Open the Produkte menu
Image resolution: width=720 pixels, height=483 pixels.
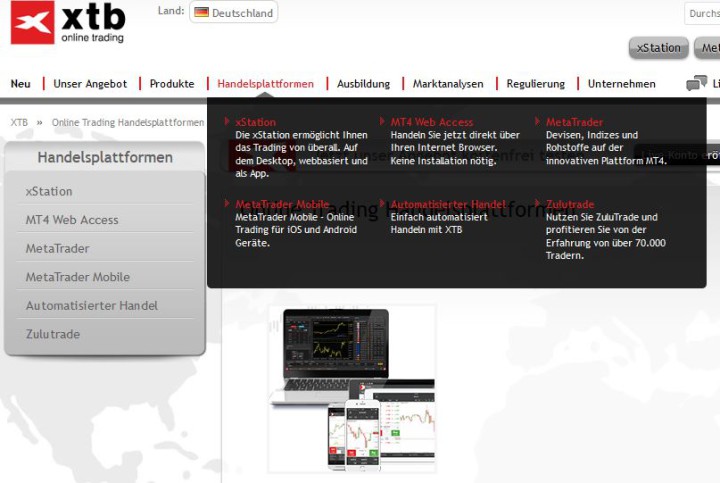(x=172, y=84)
